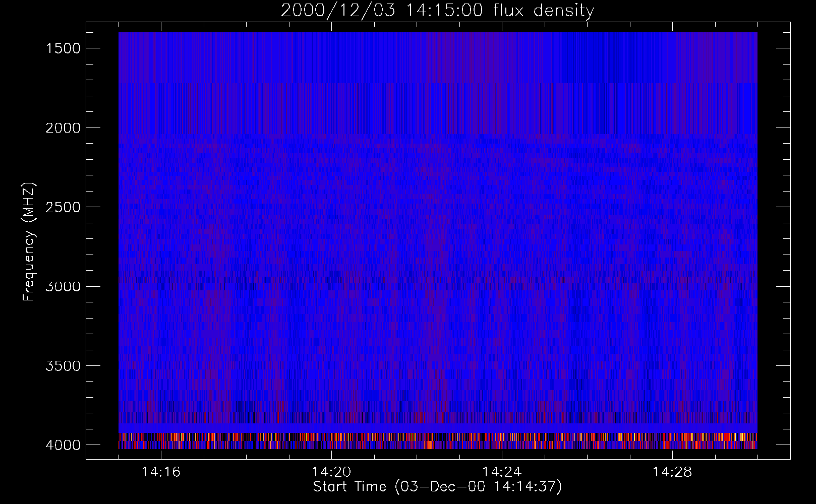Click the 14:16 time tick label
This screenshot has width=816, height=504.
coord(161,472)
